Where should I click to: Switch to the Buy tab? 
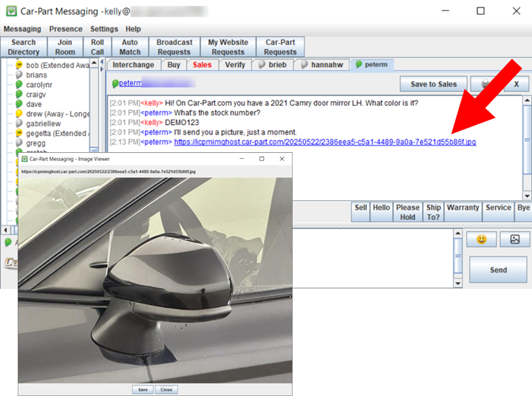(x=174, y=65)
